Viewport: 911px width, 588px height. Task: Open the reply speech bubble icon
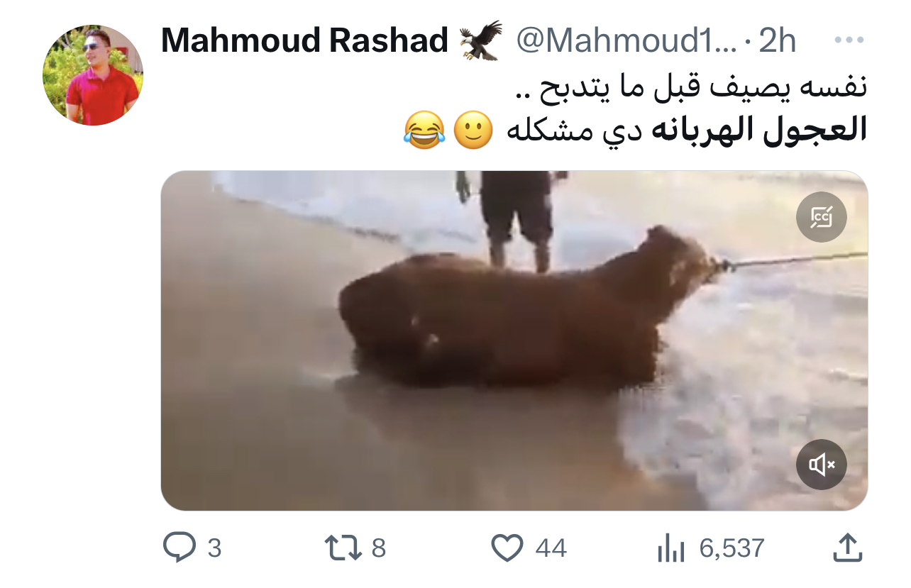click(x=181, y=548)
